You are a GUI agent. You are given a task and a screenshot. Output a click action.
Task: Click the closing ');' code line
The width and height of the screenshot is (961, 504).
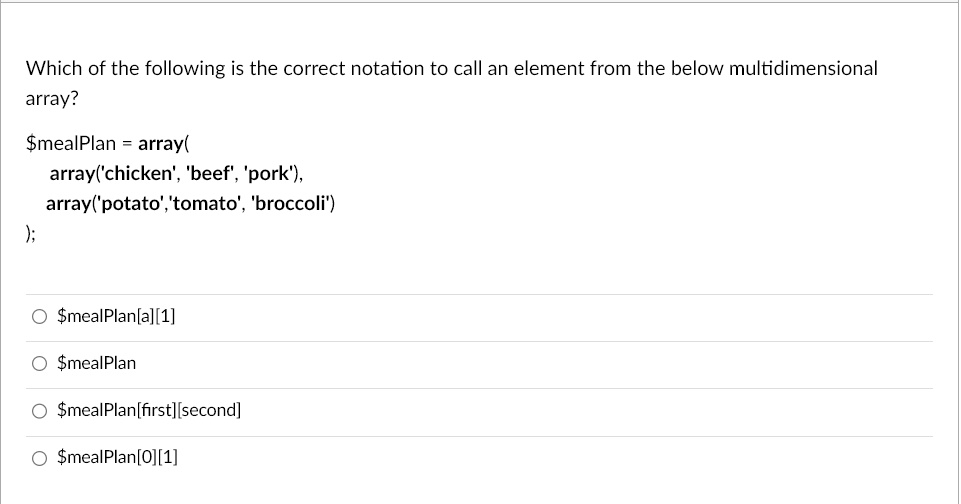[x=31, y=233]
